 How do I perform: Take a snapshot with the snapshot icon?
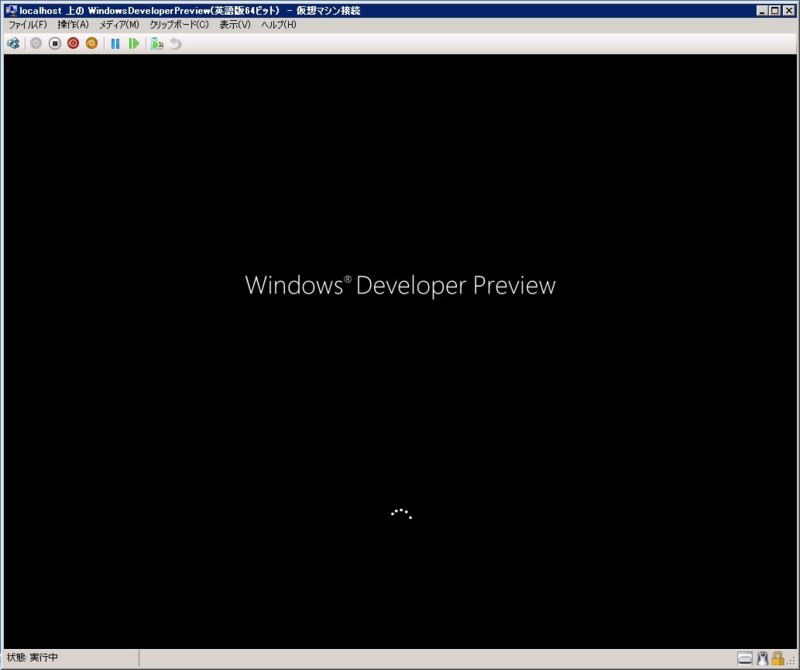tap(157, 43)
